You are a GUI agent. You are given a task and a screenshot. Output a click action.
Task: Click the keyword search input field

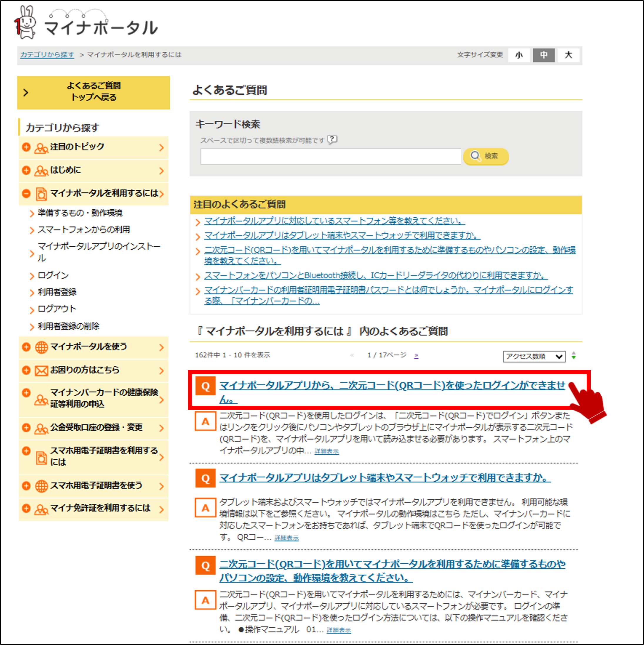[331, 156]
